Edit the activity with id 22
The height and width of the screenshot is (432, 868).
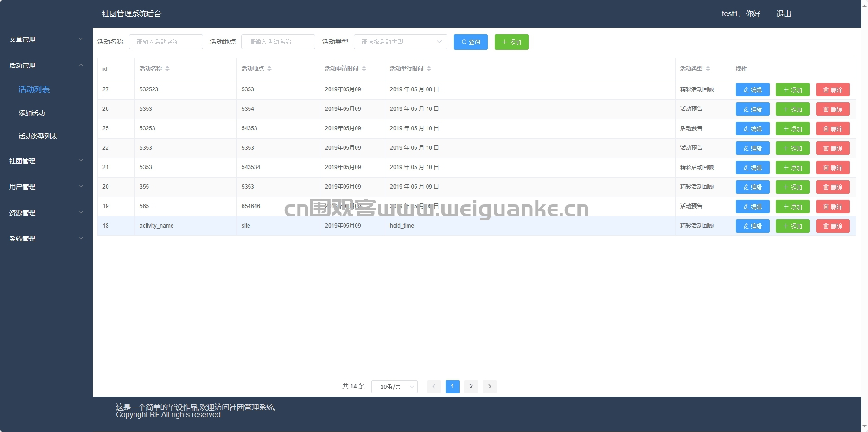tap(753, 148)
